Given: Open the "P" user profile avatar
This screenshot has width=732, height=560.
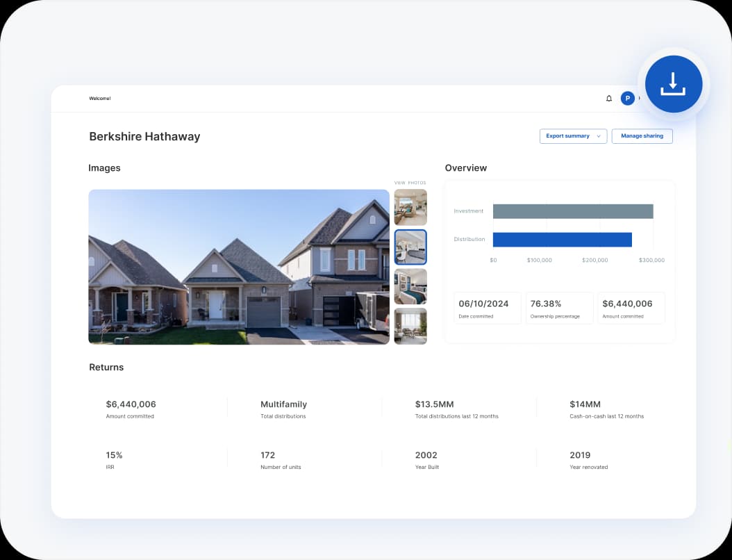Looking at the screenshot, I should tap(627, 99).
